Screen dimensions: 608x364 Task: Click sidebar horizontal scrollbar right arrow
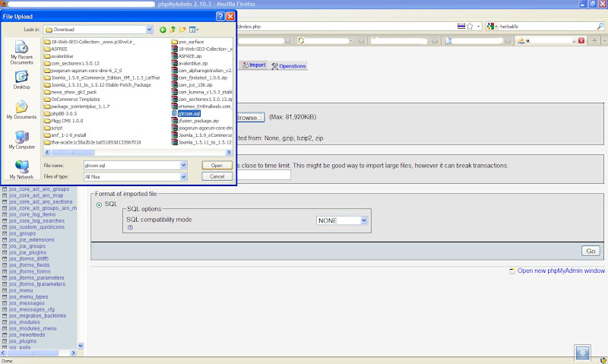pos(73,353)
